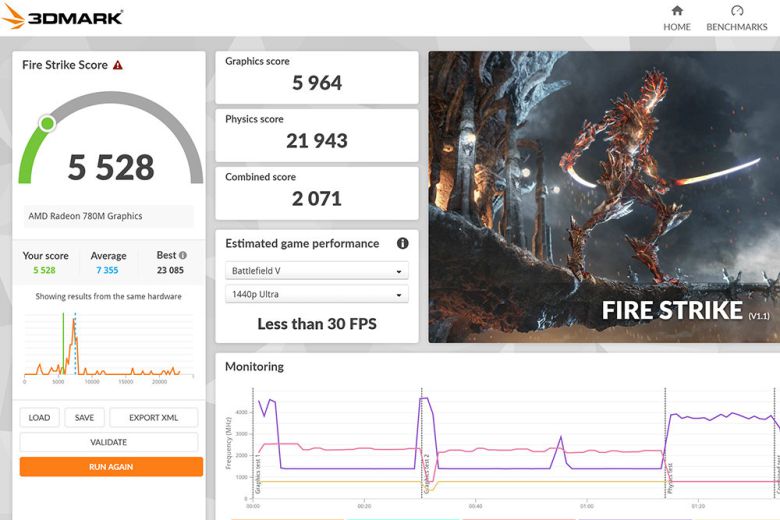Click the VALIDATE button
The width and height of the screenshot is (780, 520).
coord(110,442)
